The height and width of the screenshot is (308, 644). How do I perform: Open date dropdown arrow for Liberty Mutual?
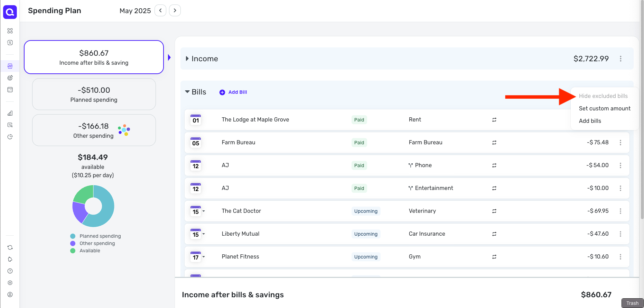[204, 234]
